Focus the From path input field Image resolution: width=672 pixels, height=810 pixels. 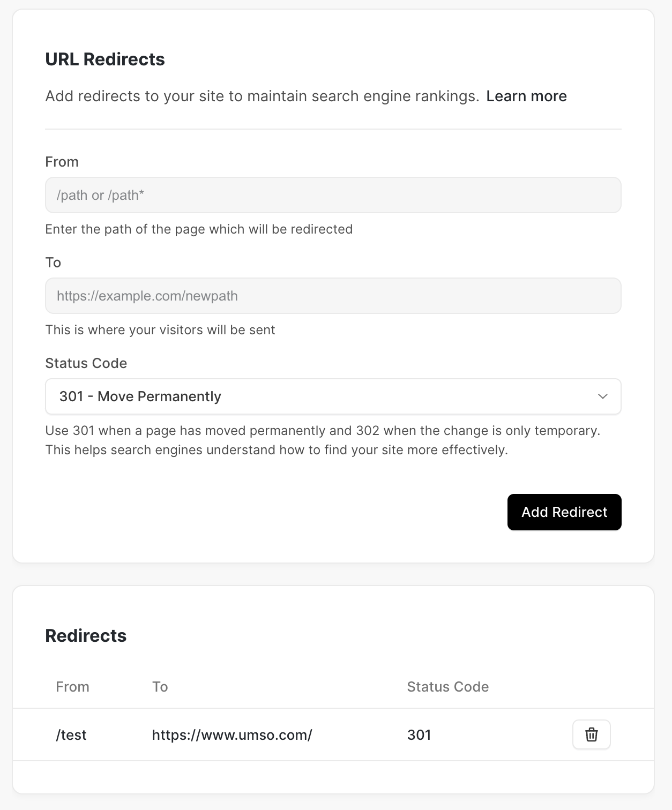(x=333, y=195)
